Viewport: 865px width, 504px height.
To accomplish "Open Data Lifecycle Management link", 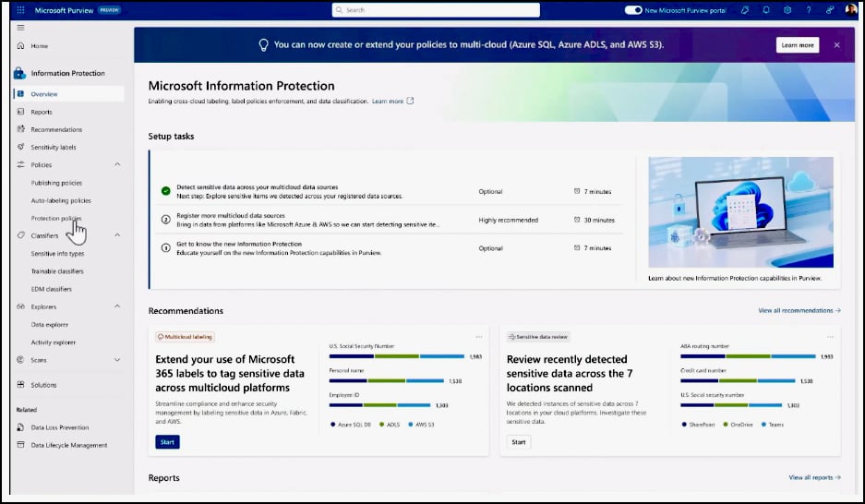I will (69, 445).
